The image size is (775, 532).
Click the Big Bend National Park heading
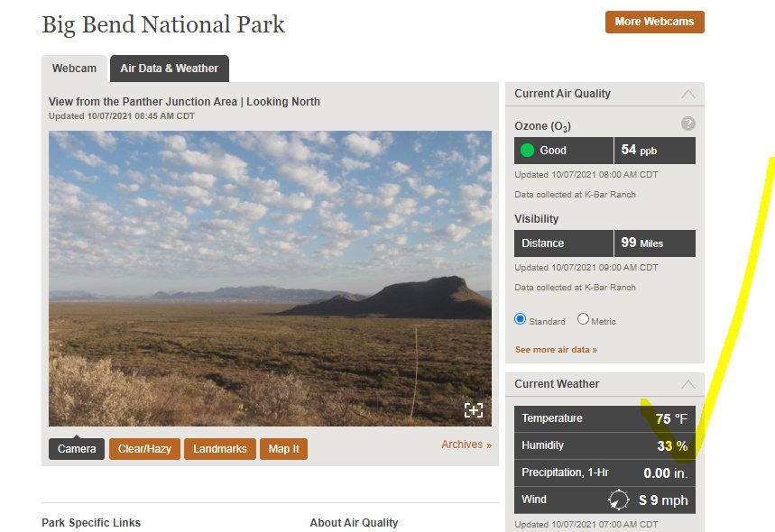(163, 24)
